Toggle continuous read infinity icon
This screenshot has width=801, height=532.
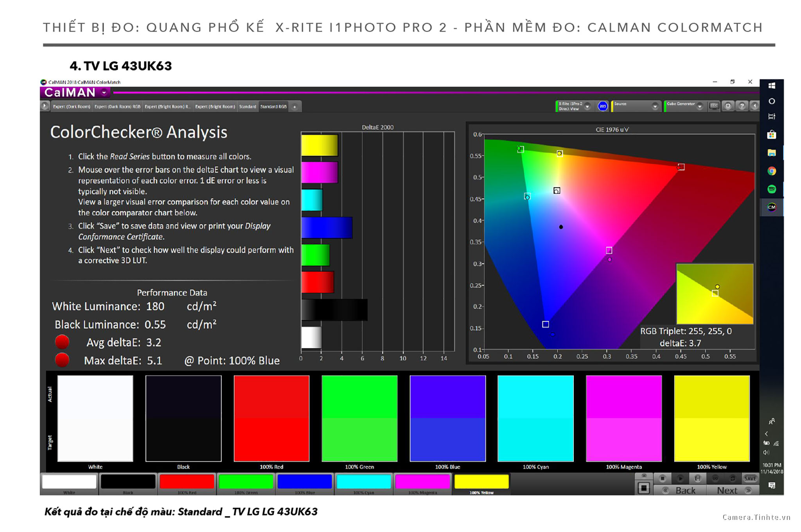click(x=715, y=478)
